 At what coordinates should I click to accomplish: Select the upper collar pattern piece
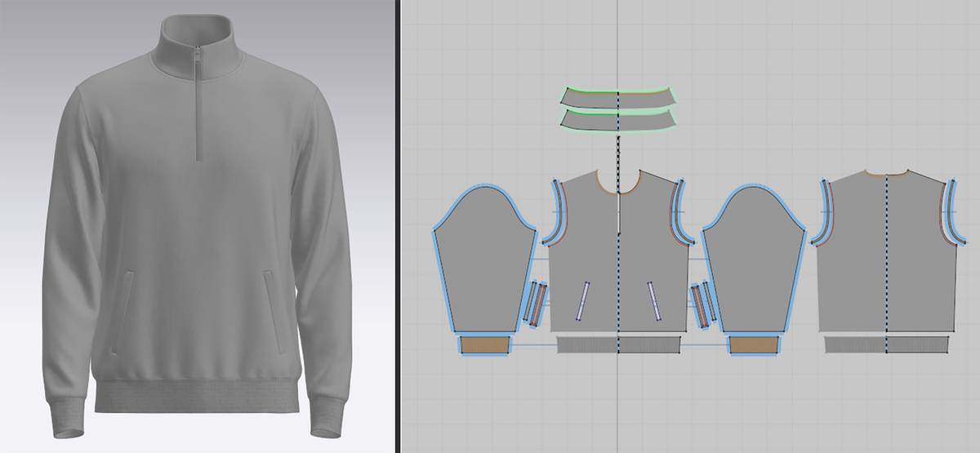(618, 98)
